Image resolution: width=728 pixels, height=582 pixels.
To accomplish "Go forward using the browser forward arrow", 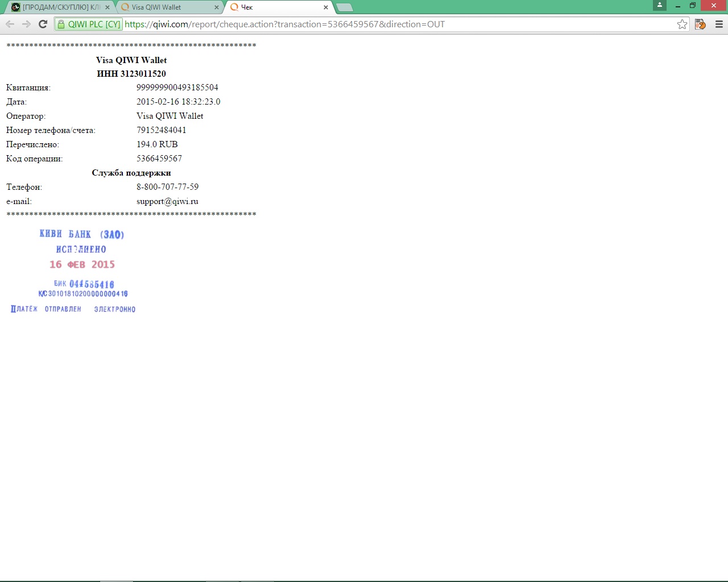I will pyautogui.click(x=26, y=24).
